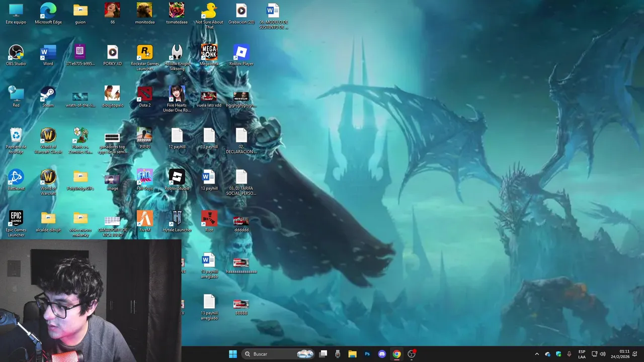Open the Steam desktop shortcut
This screenshot has height=362, width=644.
[48, 97]
